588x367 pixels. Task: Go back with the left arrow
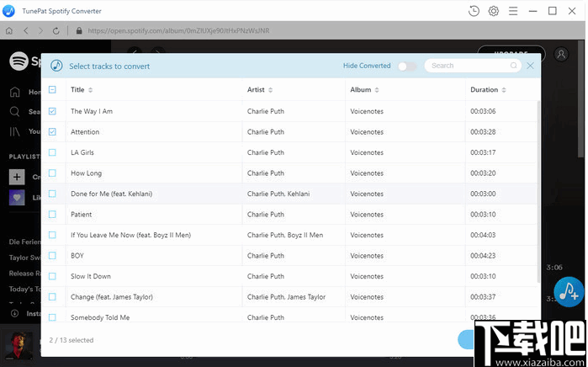click(26, 31)
